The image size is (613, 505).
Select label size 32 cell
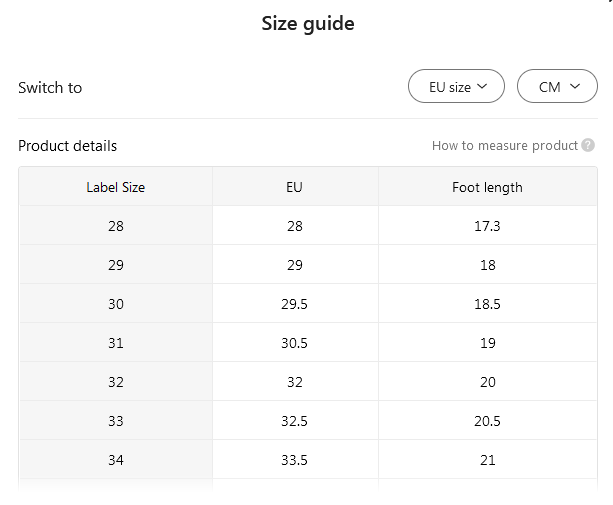coord(116,382)
